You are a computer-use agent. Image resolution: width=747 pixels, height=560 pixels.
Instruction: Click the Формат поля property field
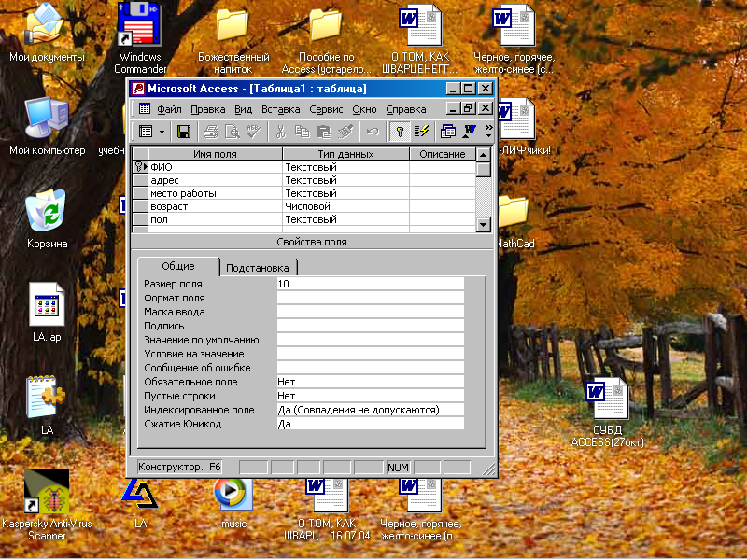pyautogui.click(x=370, y=298)
